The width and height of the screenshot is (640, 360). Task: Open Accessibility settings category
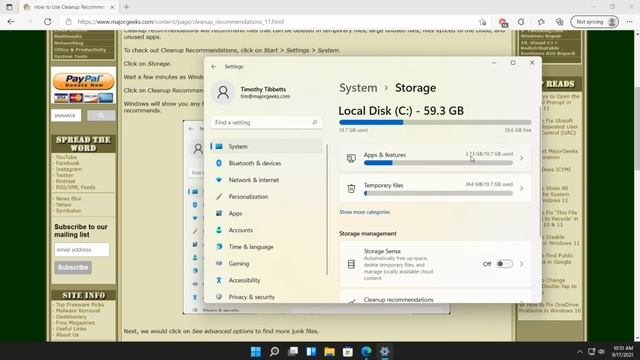[x=266, y=280]
